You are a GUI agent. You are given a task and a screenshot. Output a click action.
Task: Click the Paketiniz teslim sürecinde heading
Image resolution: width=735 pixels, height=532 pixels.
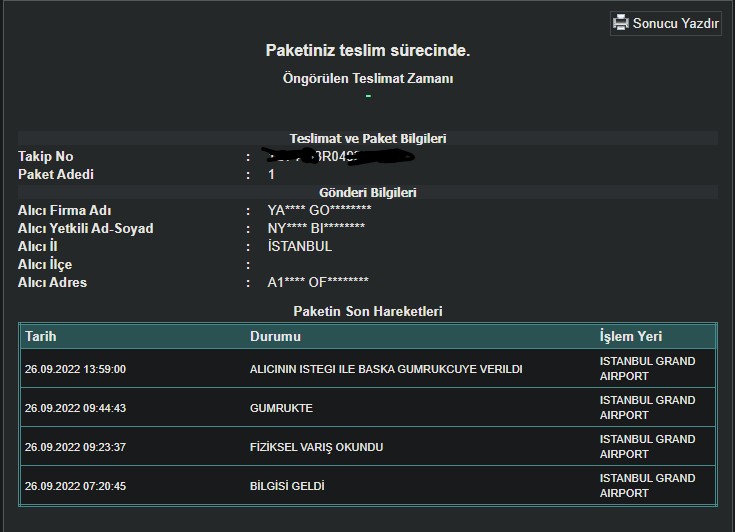pos(368,50)
